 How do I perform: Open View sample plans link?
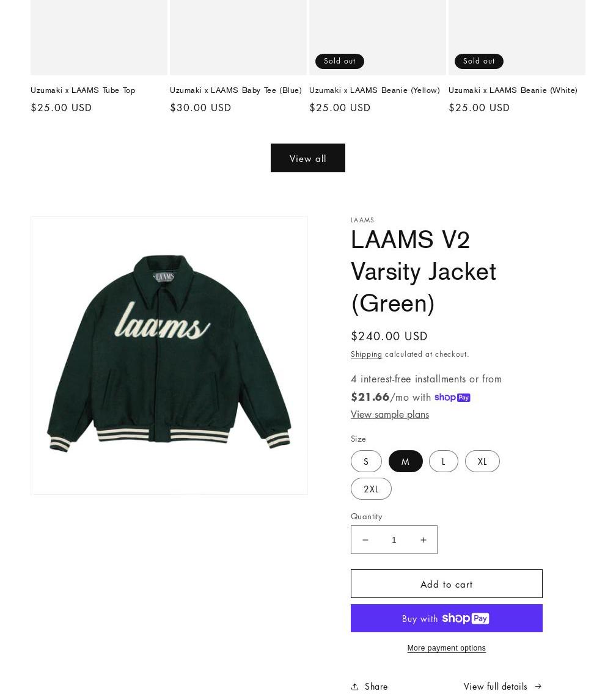[x=390, y=414]
